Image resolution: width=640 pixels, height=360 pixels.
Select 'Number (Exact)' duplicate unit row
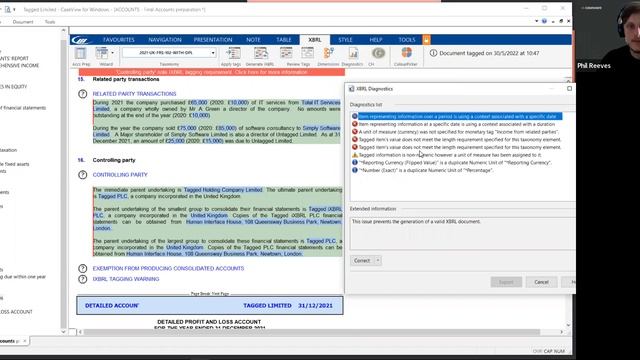pos(426,170)
